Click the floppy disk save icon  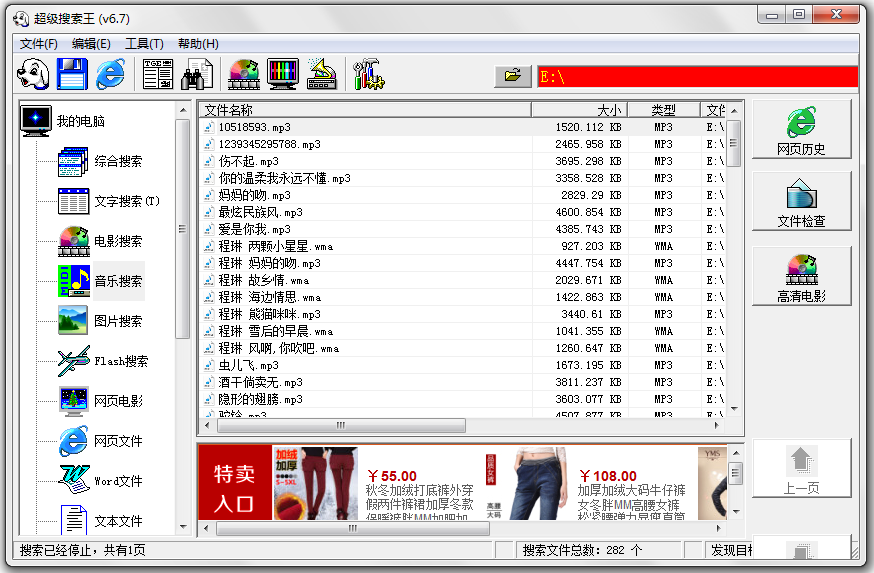pyautogui.click(x=72, y=74)
